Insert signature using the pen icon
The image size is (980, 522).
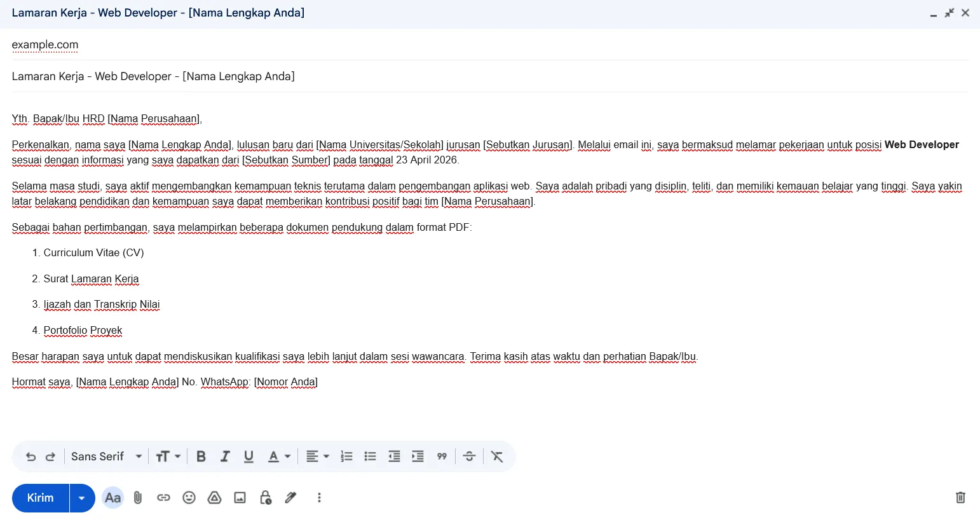point(290,498)
